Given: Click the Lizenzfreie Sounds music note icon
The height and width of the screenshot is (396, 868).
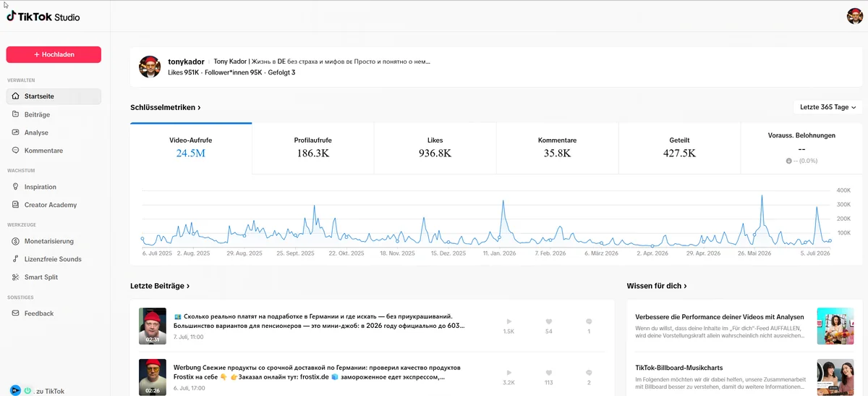Looking at the screenshot, I should (x=17, y=259).
